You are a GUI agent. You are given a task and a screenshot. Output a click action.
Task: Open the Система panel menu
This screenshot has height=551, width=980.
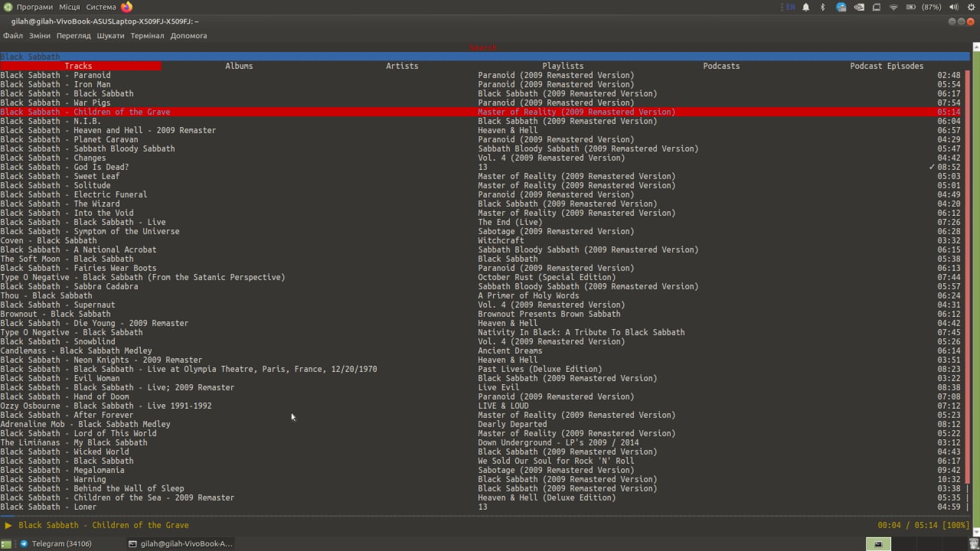click(x=101, y=7)
